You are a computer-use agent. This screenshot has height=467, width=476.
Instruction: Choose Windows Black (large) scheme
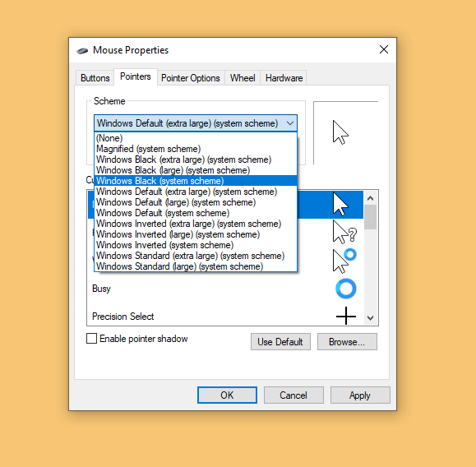[196, 170]
